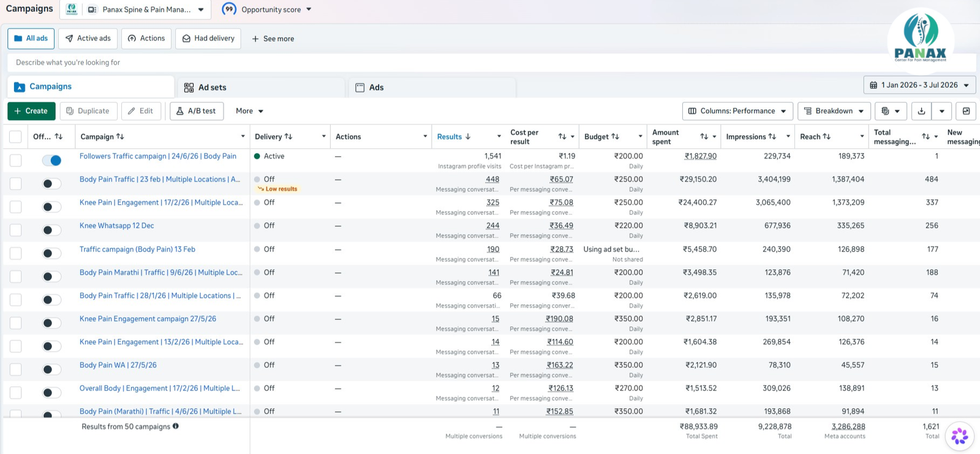Click the side panel layout icon at far right
Image resolution: width=980 pixels, height=454 pixels.
966,111
